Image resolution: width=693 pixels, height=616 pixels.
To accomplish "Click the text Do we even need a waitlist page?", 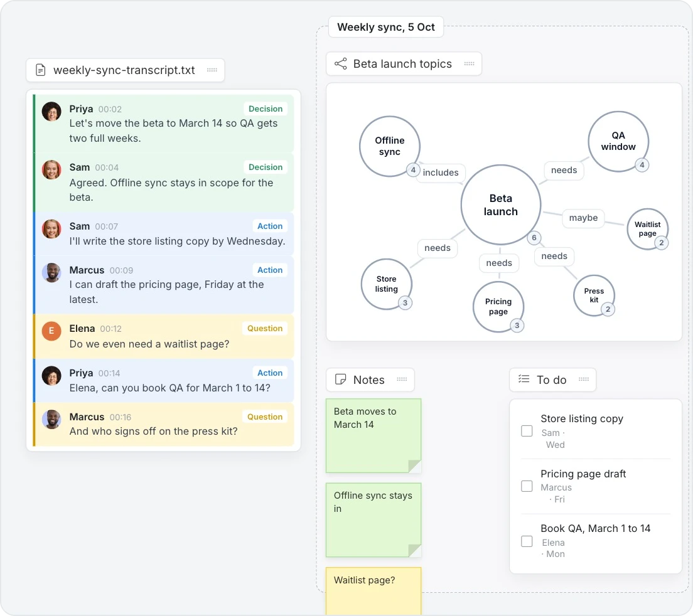I will click(149, 344).
